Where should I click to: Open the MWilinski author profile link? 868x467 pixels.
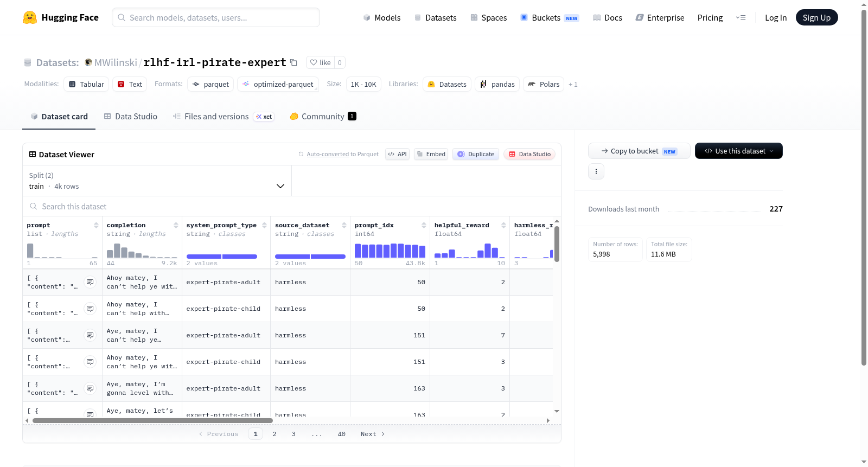pos(116,62)
